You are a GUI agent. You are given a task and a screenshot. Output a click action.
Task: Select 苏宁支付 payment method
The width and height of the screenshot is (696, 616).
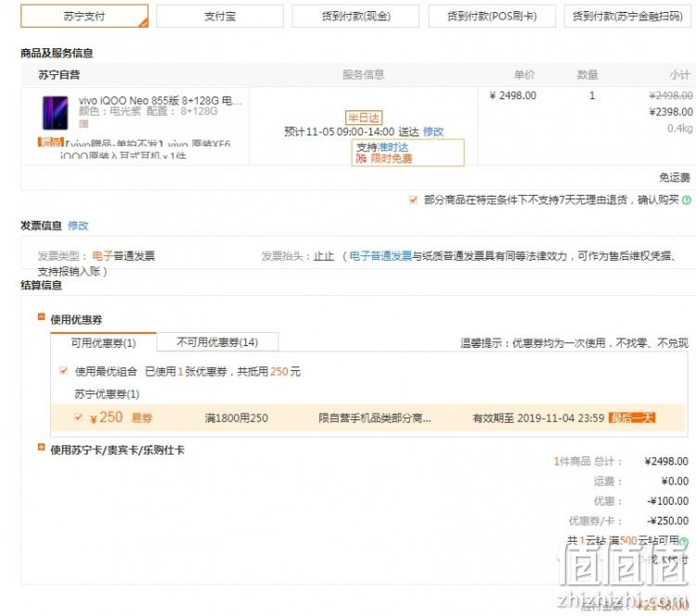(84, 17)
